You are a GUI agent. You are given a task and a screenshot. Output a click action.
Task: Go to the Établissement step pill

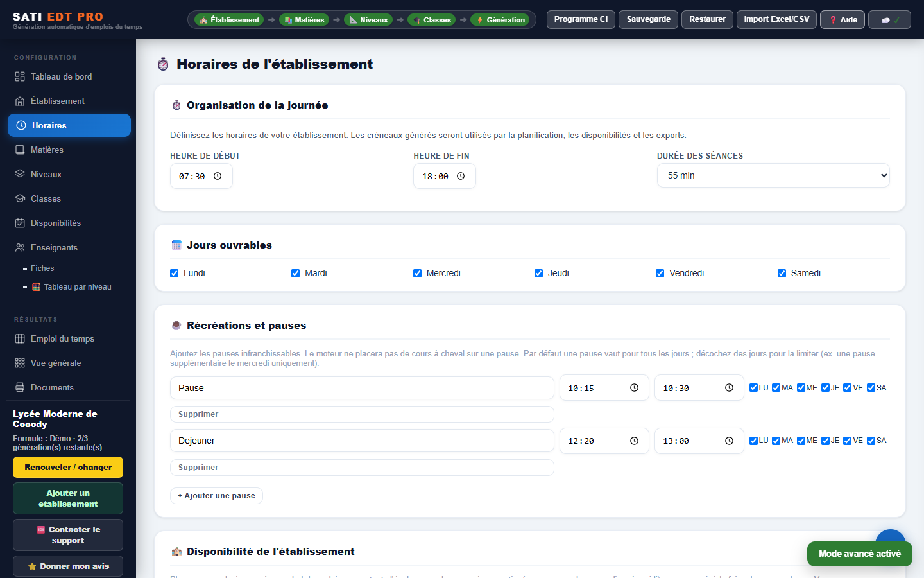230,20
